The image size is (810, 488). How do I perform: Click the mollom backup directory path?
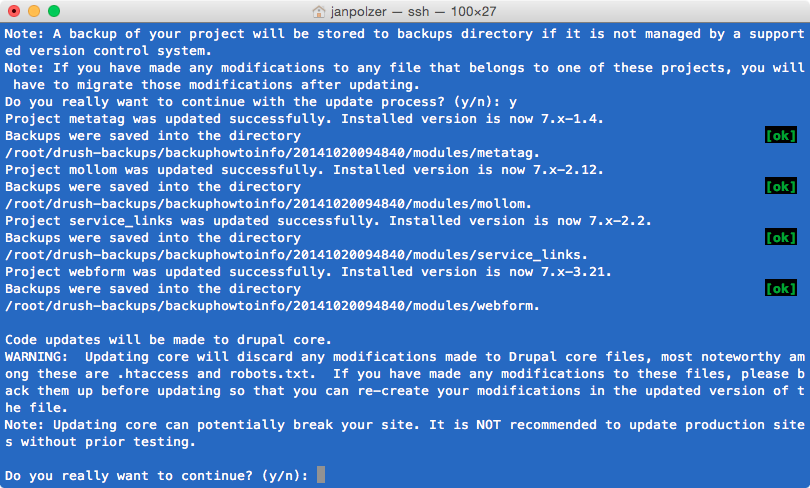point(268,204)
